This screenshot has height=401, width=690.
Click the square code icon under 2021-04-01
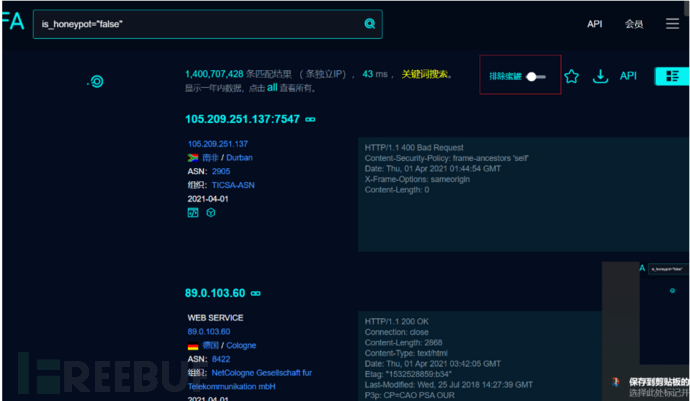click(x=193, y=213)
